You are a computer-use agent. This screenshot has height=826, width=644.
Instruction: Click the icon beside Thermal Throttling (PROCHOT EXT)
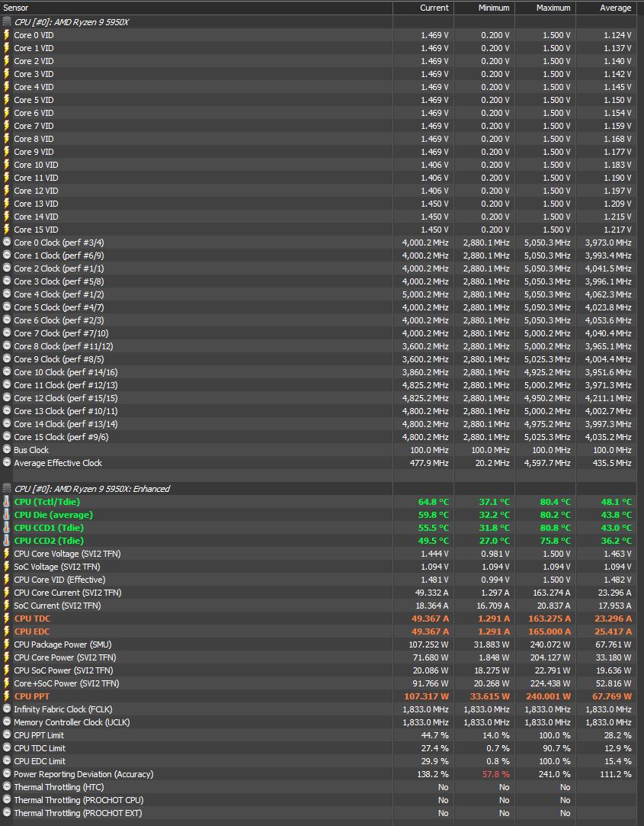click(x=6, y=813)
